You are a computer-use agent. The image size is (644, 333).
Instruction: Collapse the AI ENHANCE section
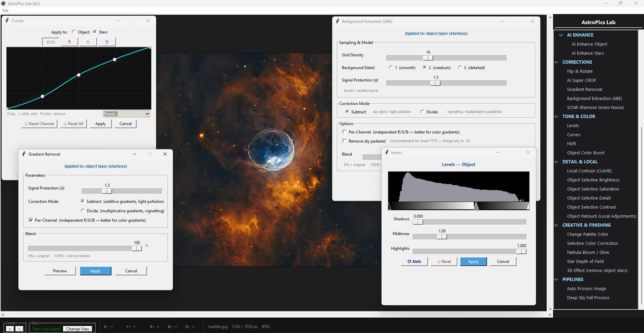point(560,35)
